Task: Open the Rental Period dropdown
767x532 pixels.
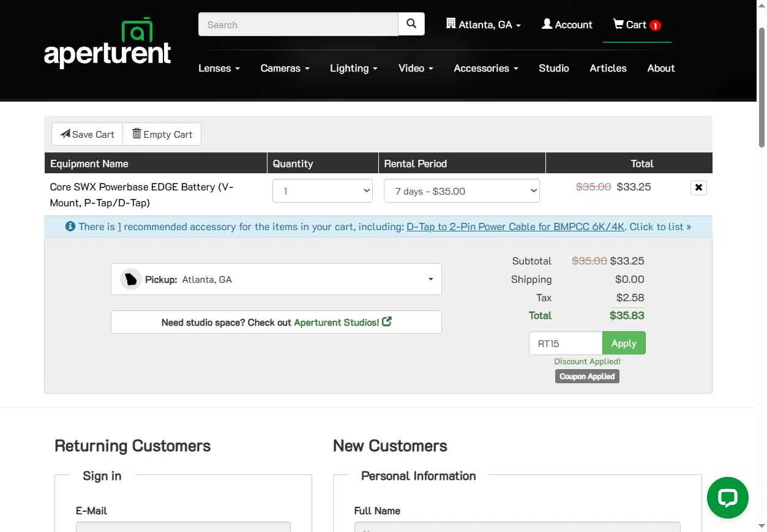Action: [462, 191]
